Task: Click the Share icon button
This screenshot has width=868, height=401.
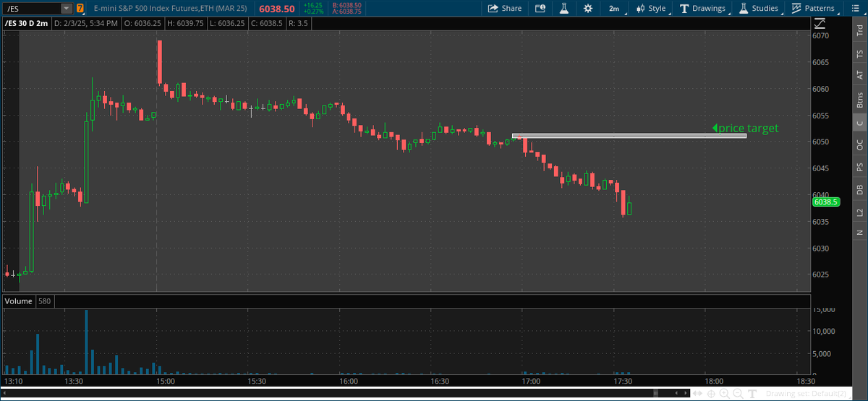Action: pos(505,9)
